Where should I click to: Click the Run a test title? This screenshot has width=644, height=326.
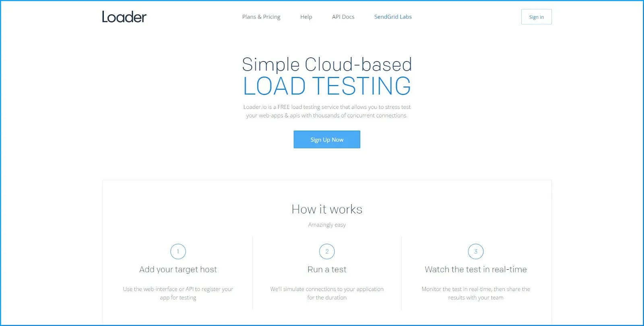[327, 270]
